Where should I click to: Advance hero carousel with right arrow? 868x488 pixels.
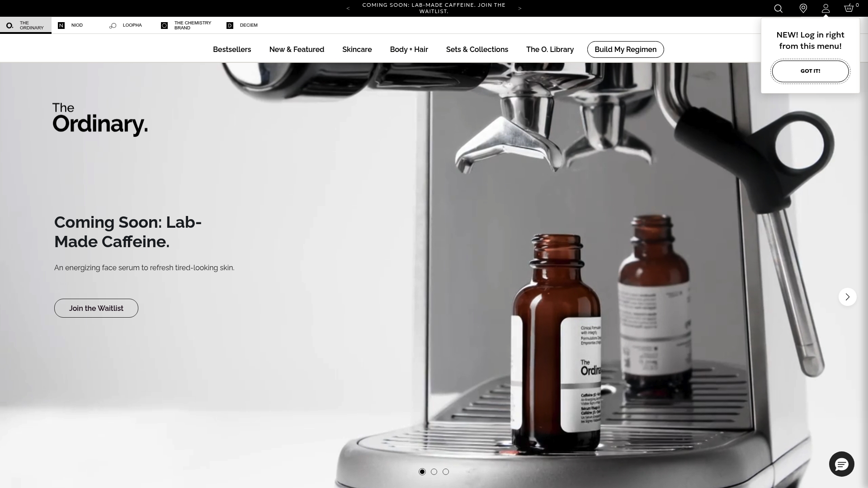[x=848, y=297]
